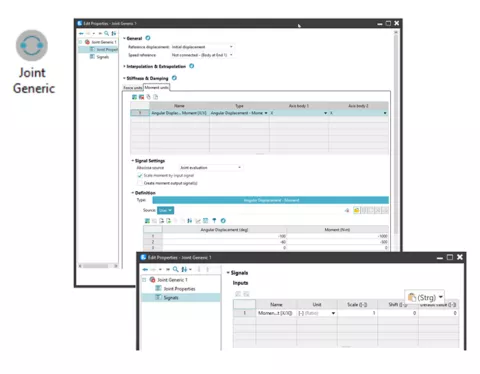Collapse Signal Settings section
Image resolution: width=480 pixels, height=374 pixels.
(132, 161)
